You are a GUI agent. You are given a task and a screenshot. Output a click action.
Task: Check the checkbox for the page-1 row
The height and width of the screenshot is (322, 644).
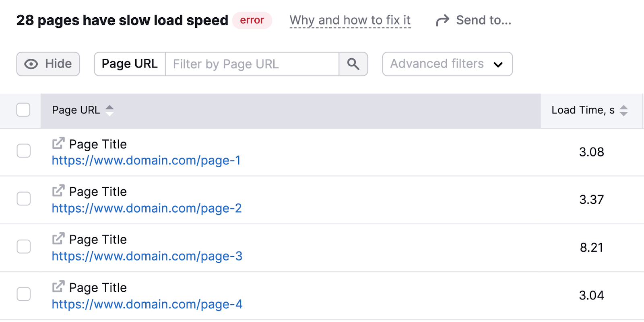[23, 151]
